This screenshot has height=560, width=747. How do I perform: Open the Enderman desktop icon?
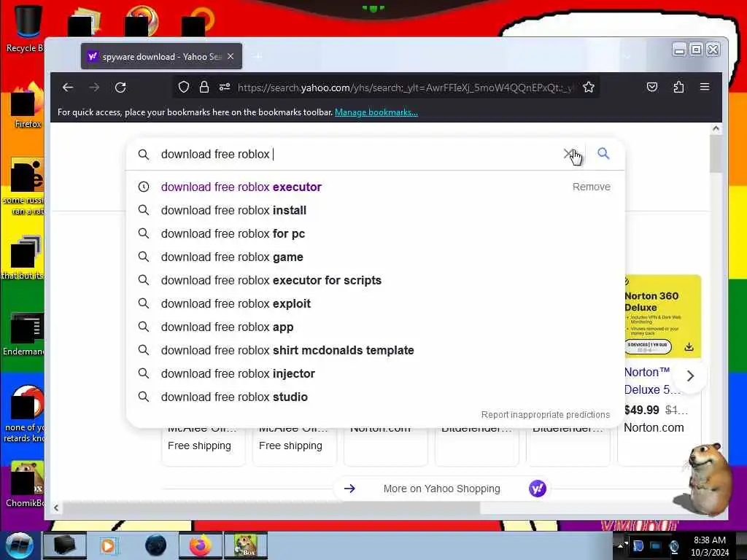click(x=25, y=333)
